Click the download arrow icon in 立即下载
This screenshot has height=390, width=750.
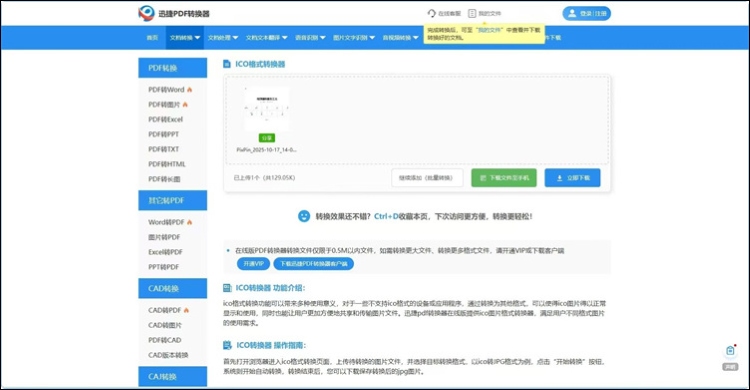pos(559,178)
